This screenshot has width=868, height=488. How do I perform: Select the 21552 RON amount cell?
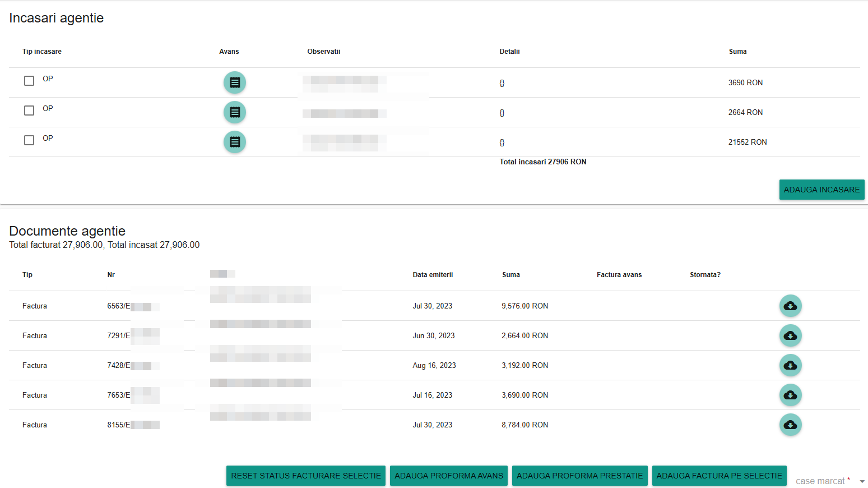click(748, 142)
